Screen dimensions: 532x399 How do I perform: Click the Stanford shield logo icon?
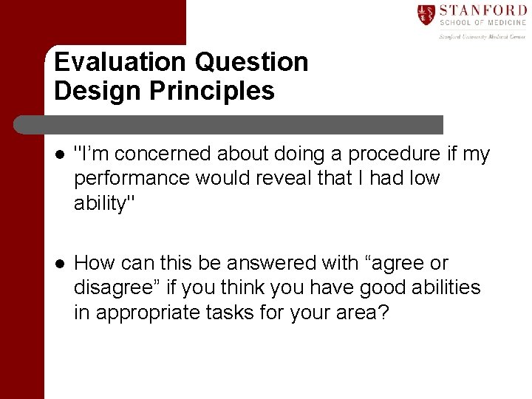tap(426, 15)
